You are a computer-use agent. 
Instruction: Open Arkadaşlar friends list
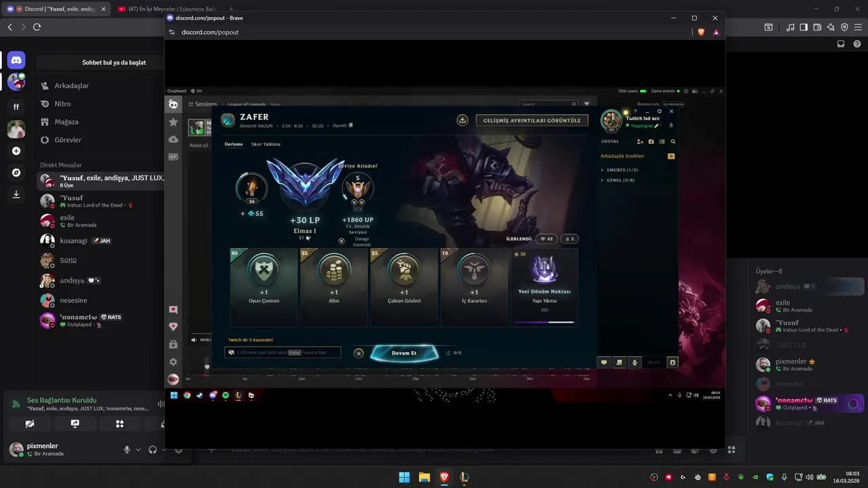[x=100, y=86]
